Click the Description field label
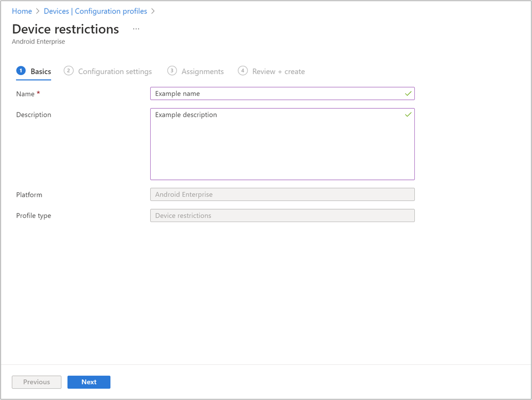 click(34, 115)
